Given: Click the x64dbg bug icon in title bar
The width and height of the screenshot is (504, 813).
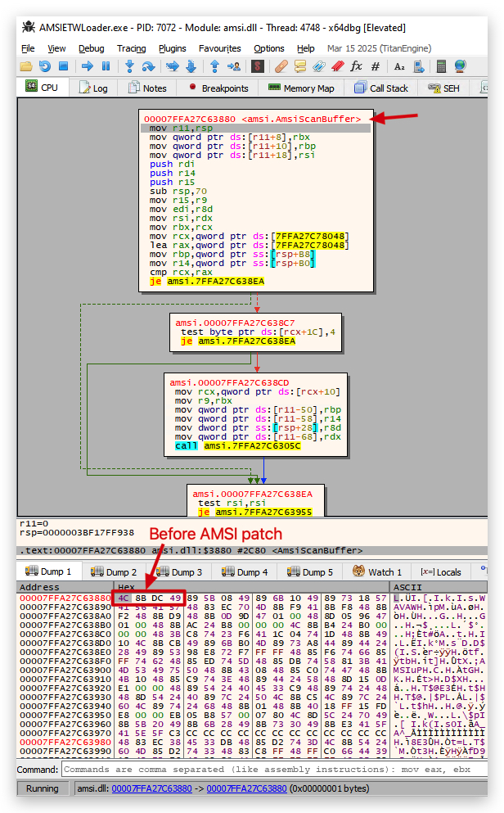Looking at the screenshot, I should (28, 27).
